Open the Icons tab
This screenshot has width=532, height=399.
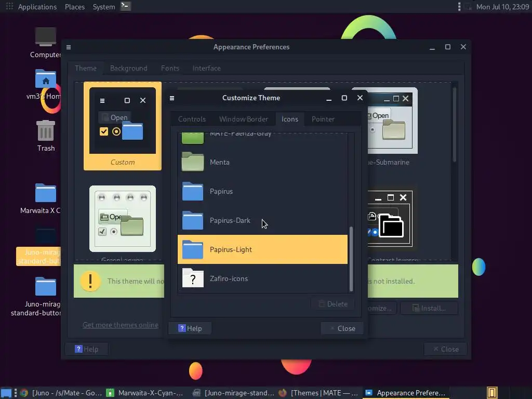click(x=290, y=119)
